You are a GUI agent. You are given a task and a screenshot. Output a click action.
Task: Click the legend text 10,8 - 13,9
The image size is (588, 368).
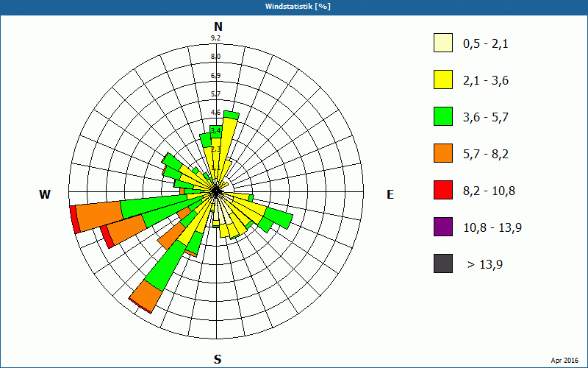pyautogui.click(x=492, y=228)
